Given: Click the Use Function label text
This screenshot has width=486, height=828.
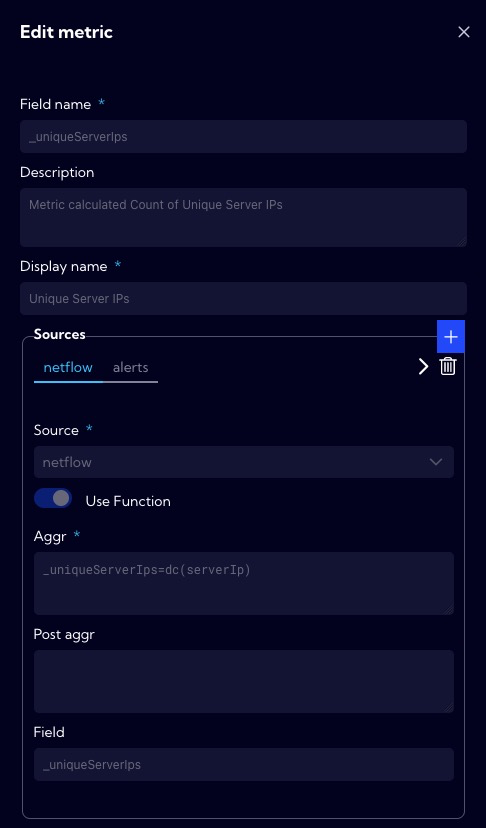Looking at the screenshot, I should tap(128, 501).
